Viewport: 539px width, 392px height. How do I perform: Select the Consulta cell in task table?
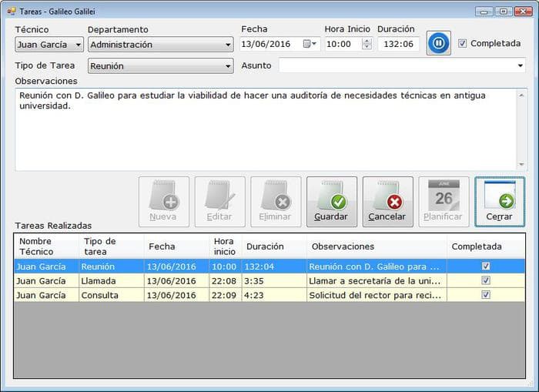pos(112,295)
